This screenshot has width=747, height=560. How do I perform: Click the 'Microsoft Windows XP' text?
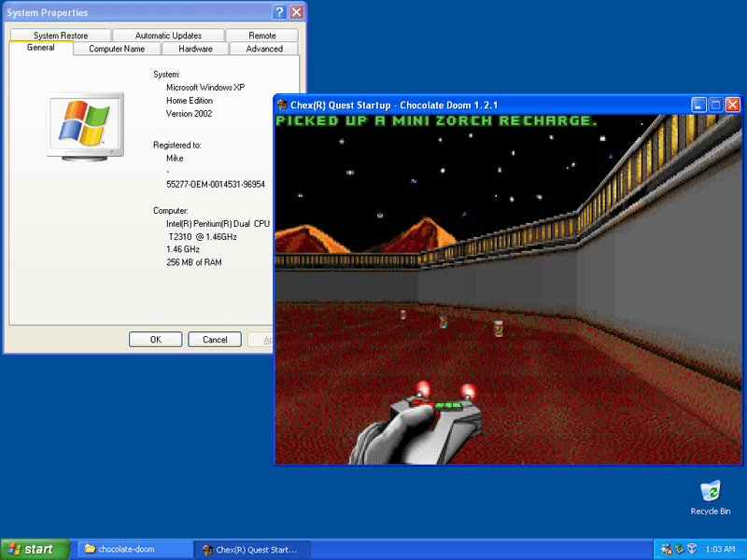[205, 87]
